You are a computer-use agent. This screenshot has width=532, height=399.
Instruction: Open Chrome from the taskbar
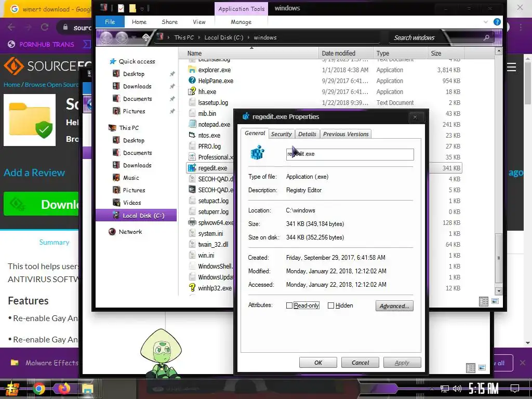tap(38, 389)
